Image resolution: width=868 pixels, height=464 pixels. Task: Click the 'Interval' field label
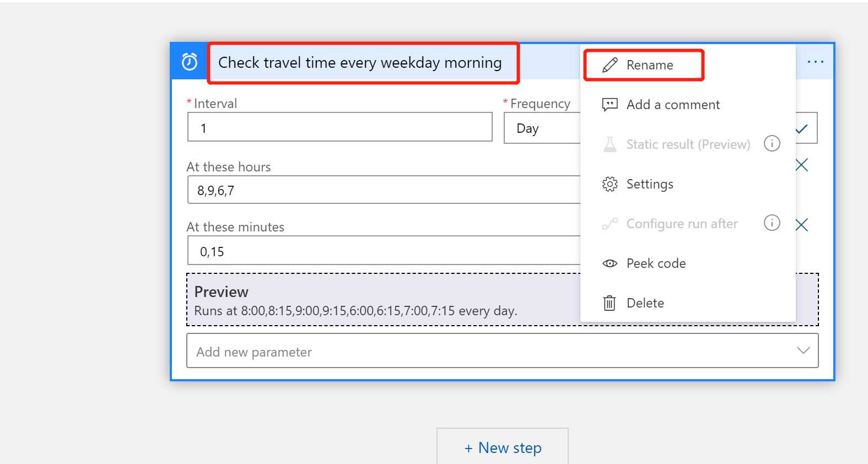215,104
